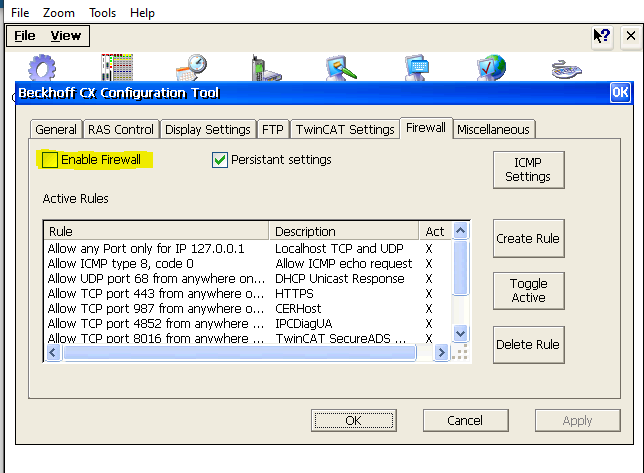Click the X active mark in CERHost row
Image resolution: width=644 pixels, height=473 pixels.
(x=429, y=309)
